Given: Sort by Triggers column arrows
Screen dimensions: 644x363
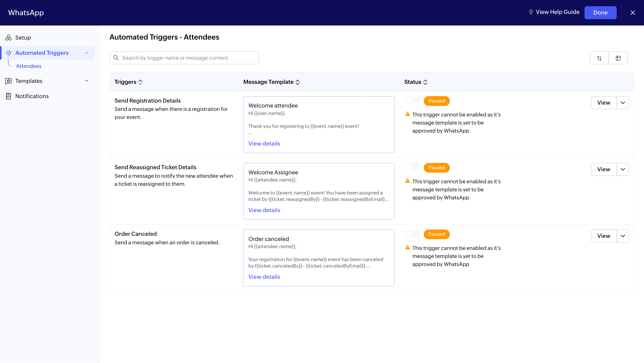Looking at the screenshot, I should point(140,82).
